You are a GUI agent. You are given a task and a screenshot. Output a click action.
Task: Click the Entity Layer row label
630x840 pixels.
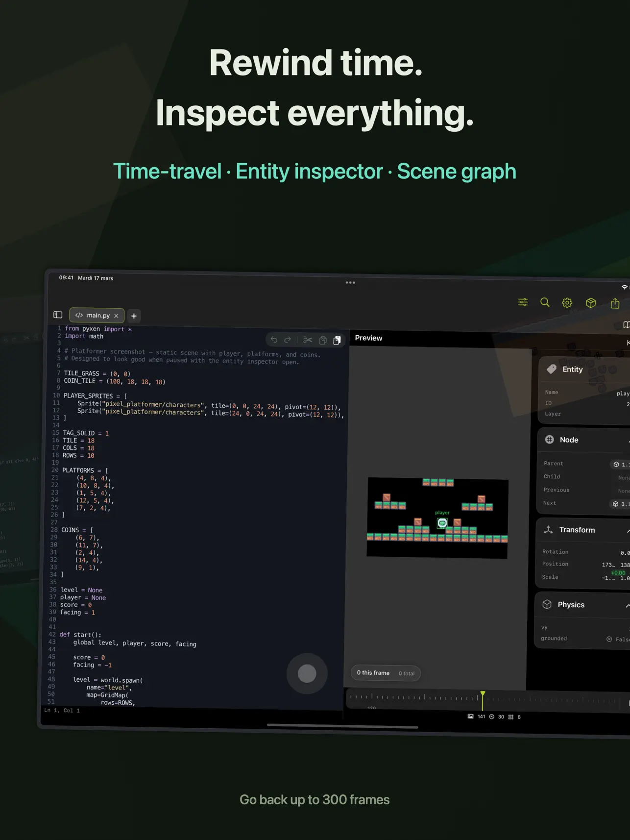[553, 414]
